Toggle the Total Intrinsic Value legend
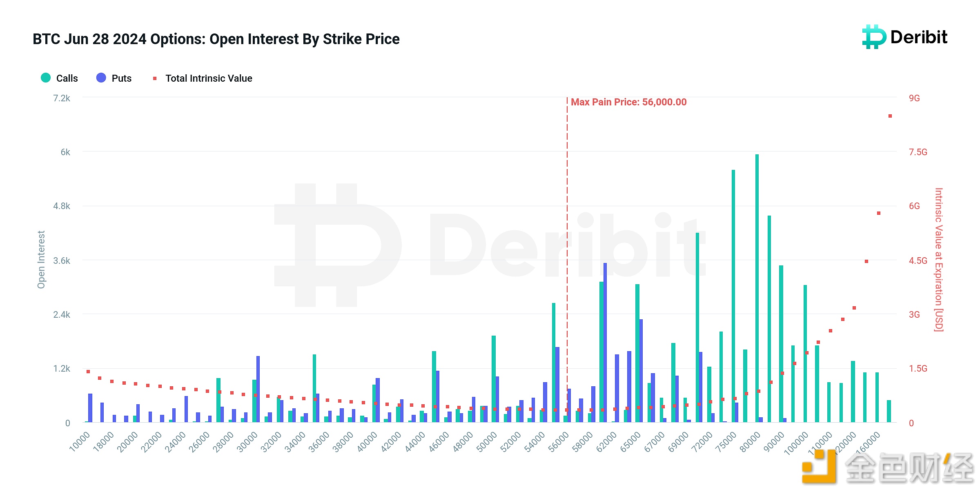 [203, 78]
